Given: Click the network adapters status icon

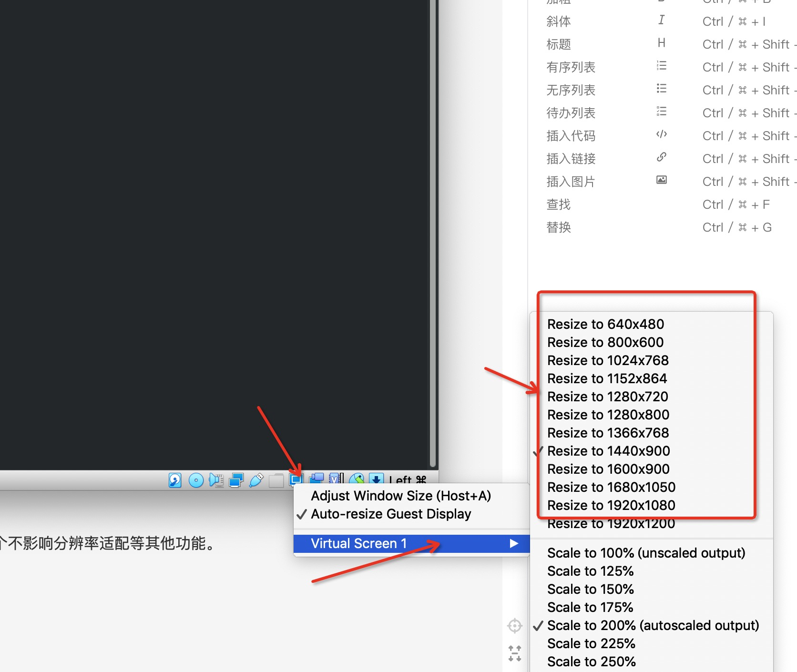Looking at the screenshot, I should pyautogui.click(x=236, y=480).
